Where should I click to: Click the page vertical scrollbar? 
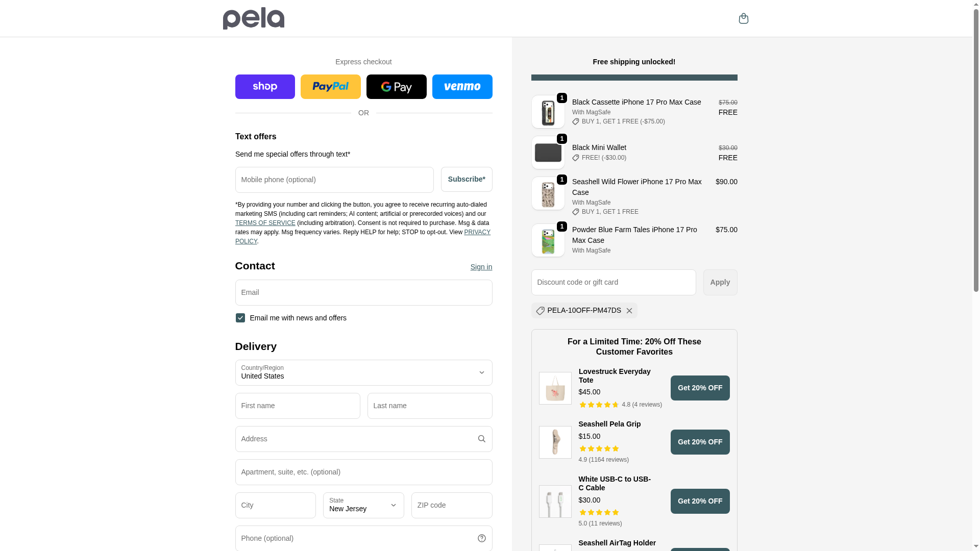(976, 153)
